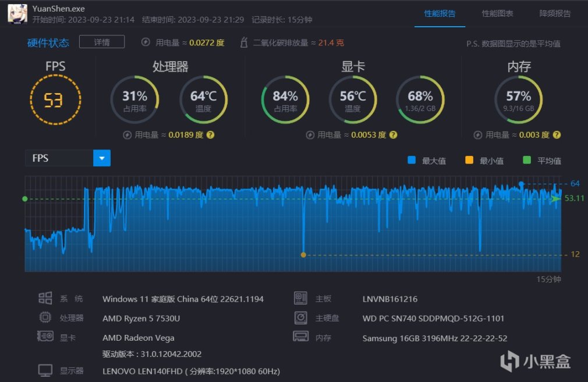
Task: Click the display monitor icon
Action: (x=45, y=370)
